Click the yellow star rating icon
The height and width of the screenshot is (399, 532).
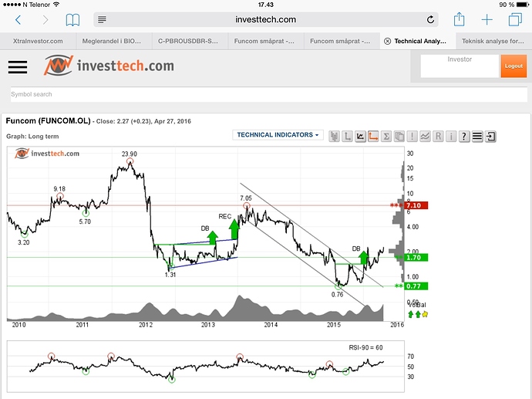(425, 314)
